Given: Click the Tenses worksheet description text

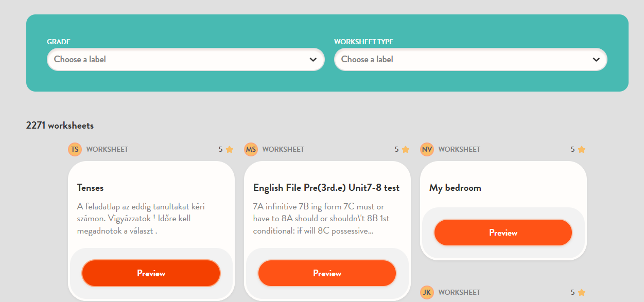Looking at the screenshot, I should click(x=141, y=219).
